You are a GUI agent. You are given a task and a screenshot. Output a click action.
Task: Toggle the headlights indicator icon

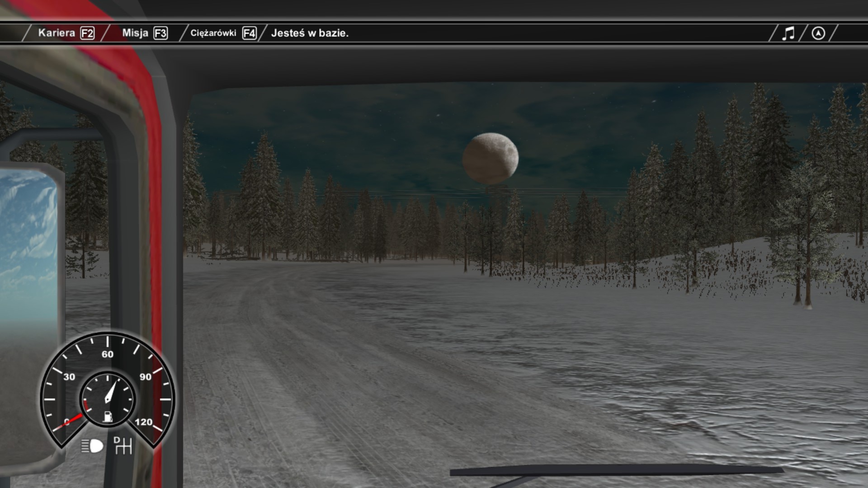point(92,446)
